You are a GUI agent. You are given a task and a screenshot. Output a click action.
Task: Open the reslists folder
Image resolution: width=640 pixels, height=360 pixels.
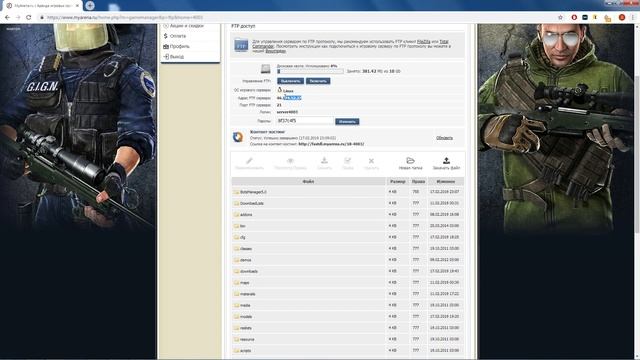246,328
